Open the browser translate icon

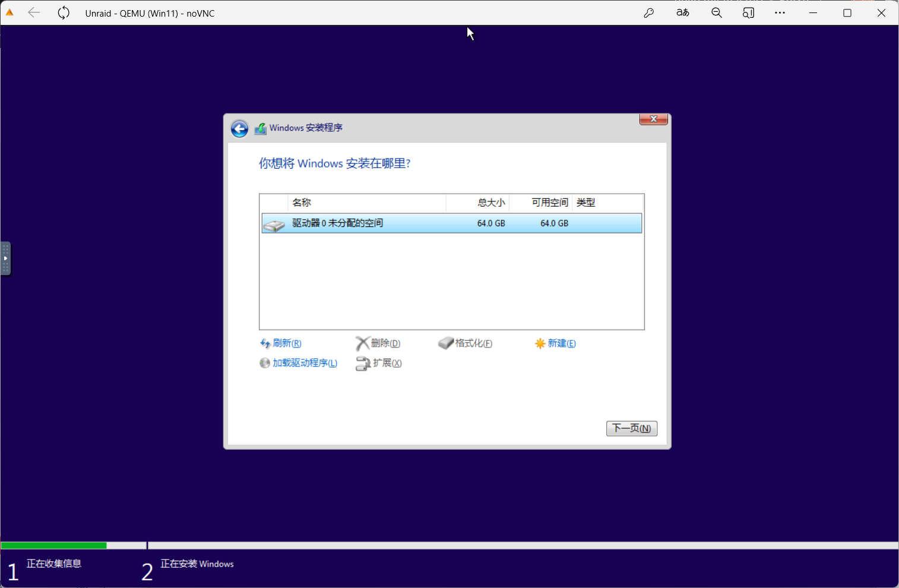click(x=682, y=13)
